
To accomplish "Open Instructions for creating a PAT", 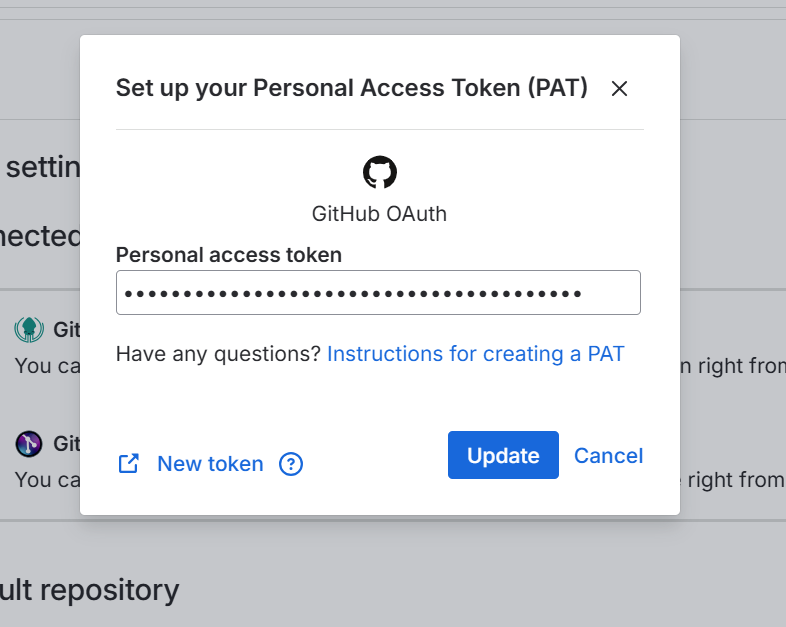I will click(x=475, y=354).
